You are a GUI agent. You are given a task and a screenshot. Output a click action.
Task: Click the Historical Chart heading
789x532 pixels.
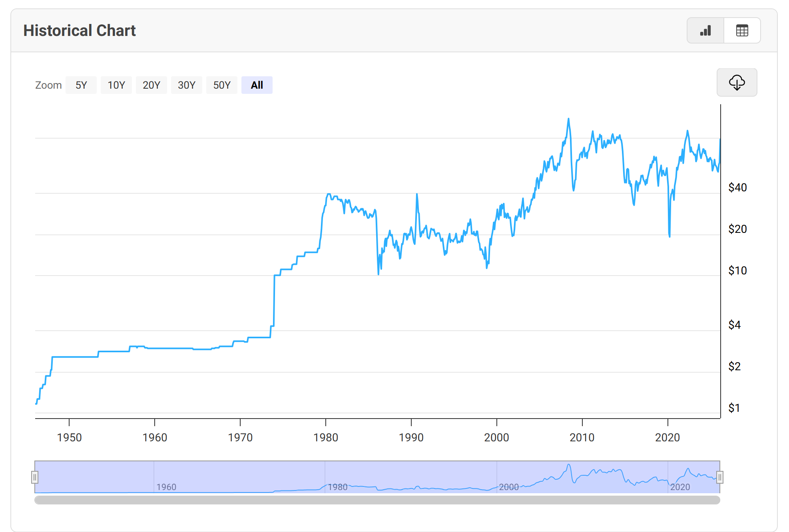tap(80, 31)
